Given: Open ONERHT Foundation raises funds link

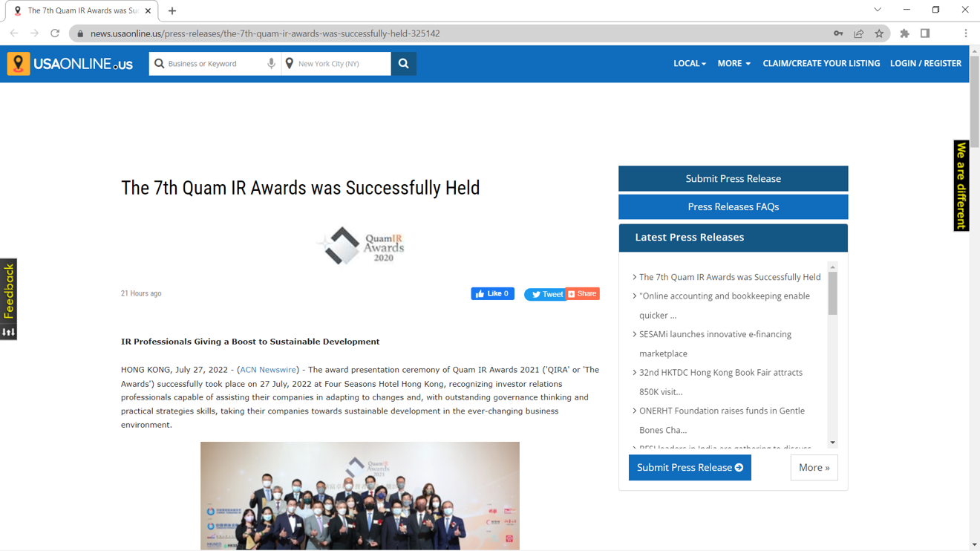Looking at the screenshot, I should tap(722, 420).
